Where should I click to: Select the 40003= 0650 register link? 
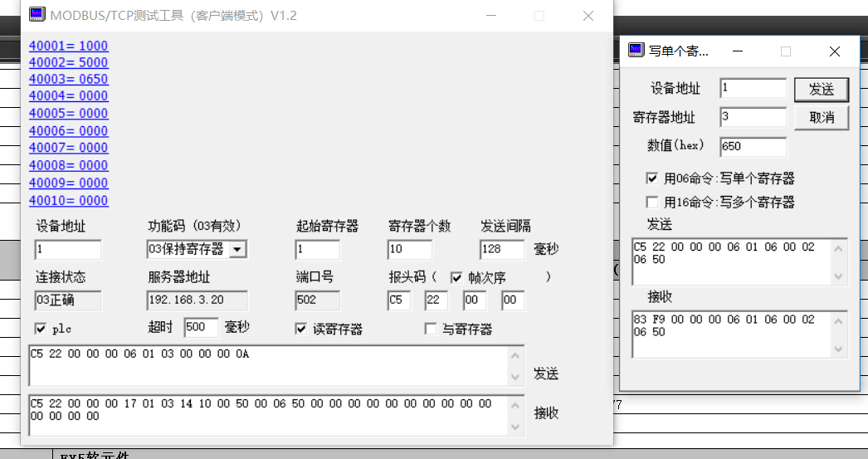point(68,80)
